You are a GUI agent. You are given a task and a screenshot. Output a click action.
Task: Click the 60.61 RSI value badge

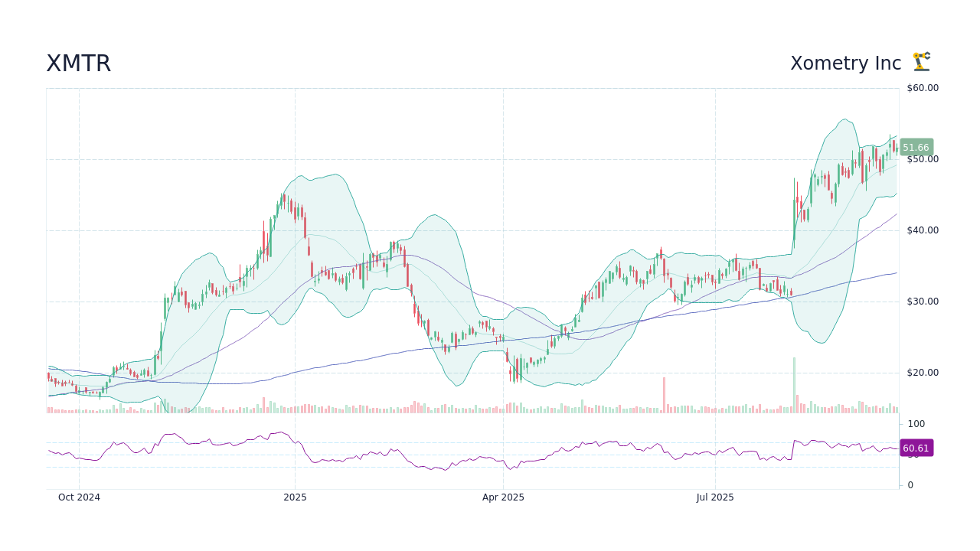click(916, 448)
